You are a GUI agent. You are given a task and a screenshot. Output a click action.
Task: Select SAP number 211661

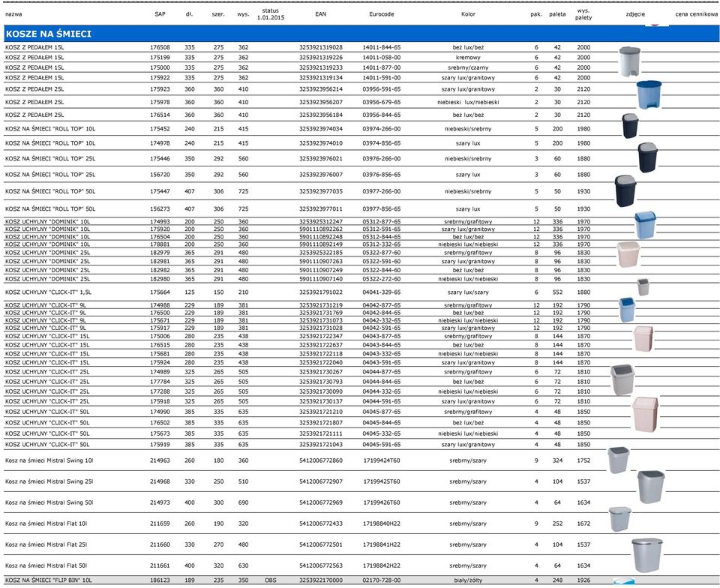click(160, 565)
